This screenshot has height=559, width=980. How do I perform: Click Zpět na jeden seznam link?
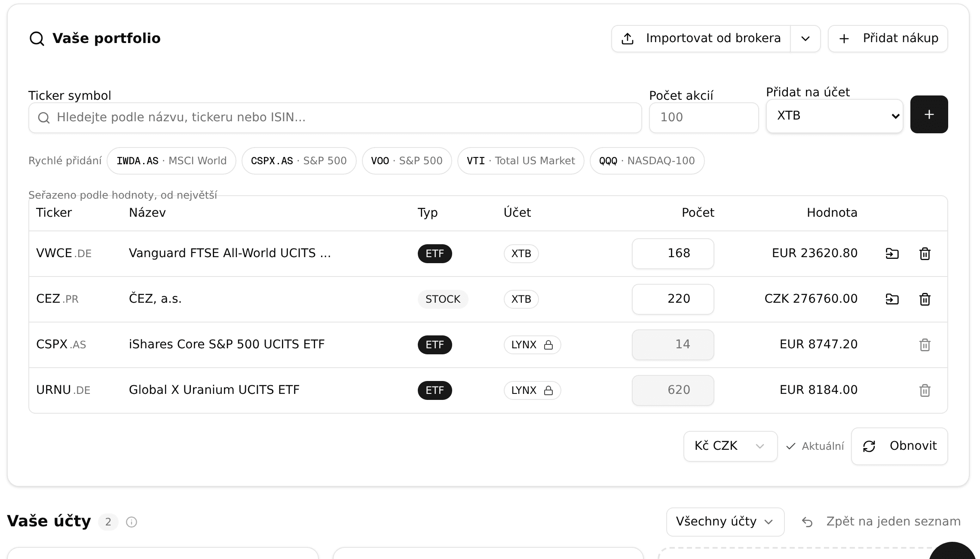tap(882, 522)
